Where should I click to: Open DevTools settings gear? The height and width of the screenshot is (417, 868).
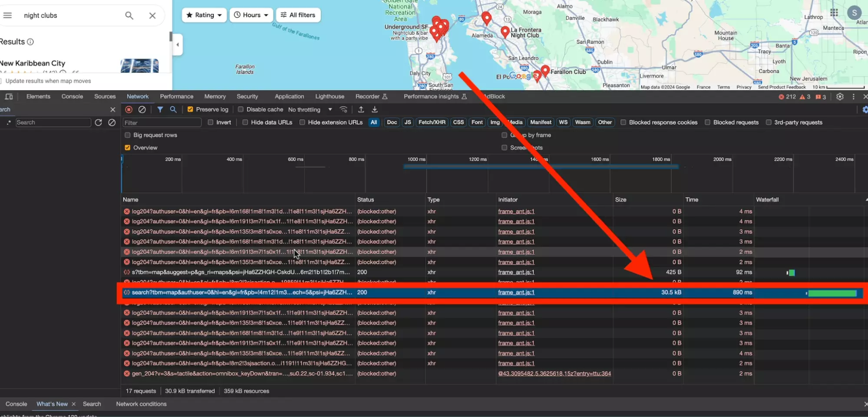pyautogui.click(x=840, y=96)
